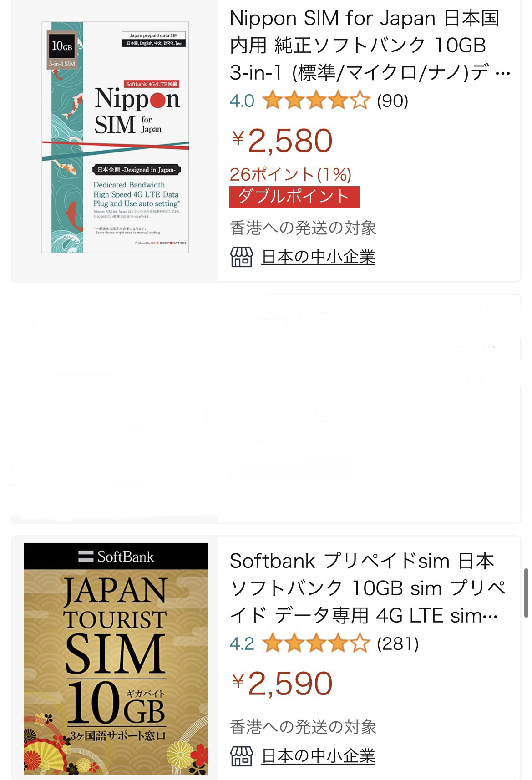The image size is (532, 780).
Task: Click the page scrollbar handle
Action: tap(526, 593)
